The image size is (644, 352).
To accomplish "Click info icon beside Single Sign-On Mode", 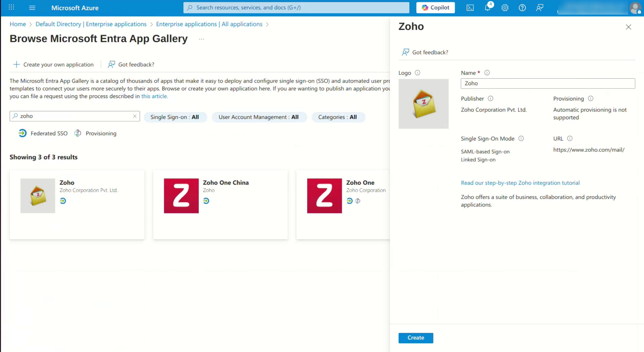I will [x=521, y=139].
